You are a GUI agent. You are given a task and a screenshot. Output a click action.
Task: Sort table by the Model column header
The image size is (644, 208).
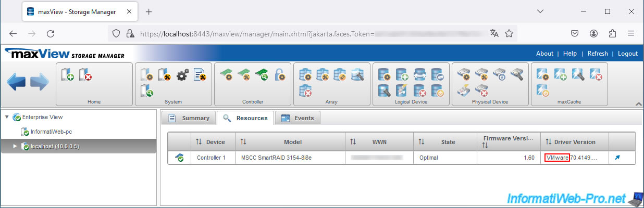pos(292,142)
